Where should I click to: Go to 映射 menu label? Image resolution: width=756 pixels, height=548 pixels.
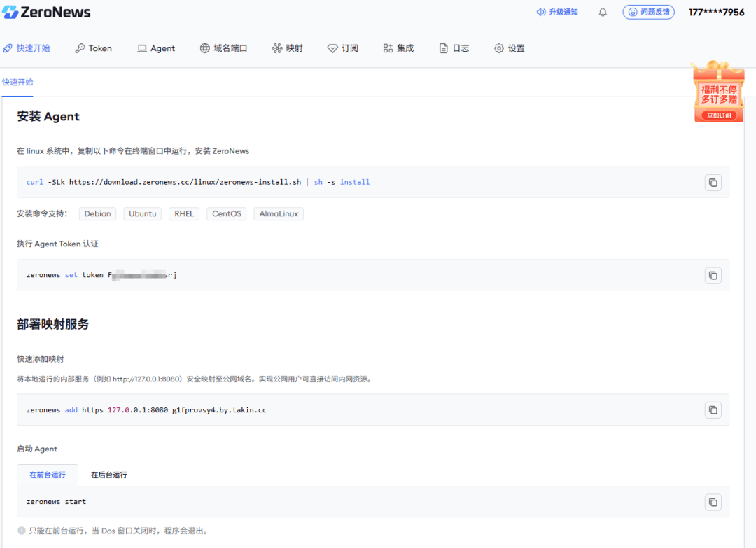coord(295,48)
